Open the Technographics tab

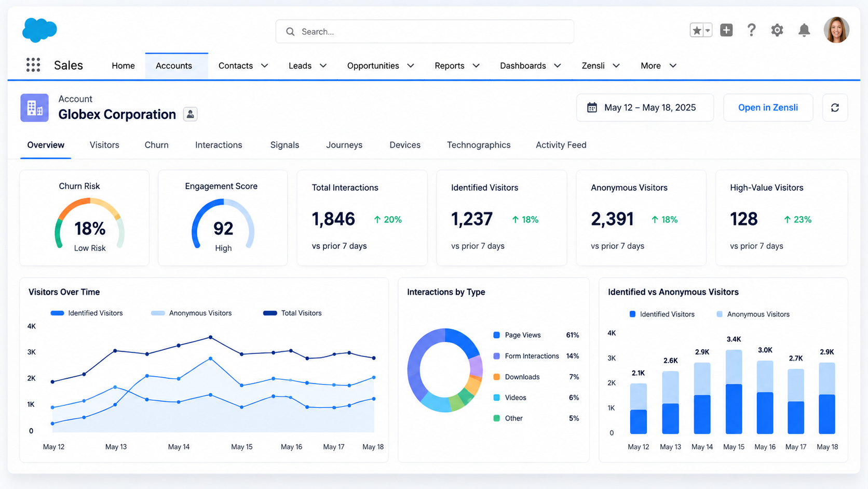[479, 145]
